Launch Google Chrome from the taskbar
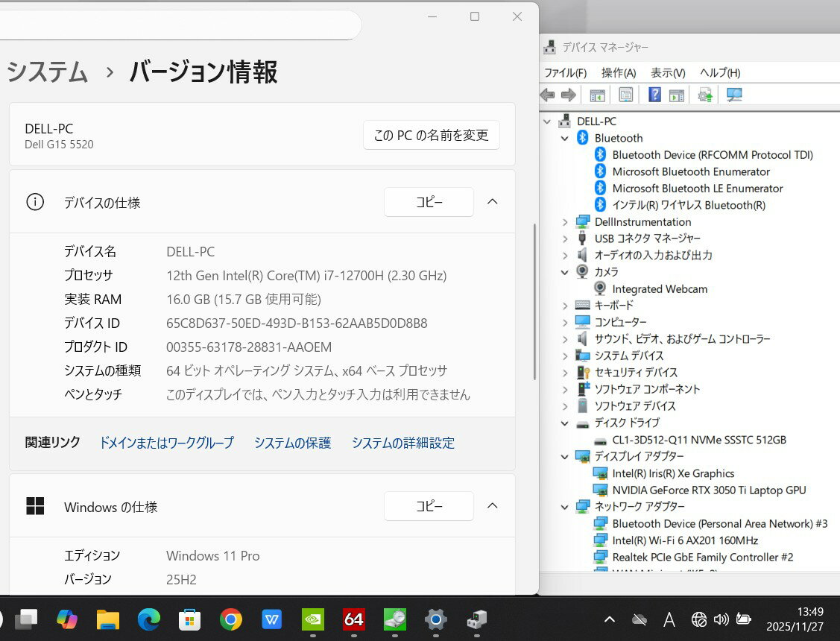840x641 pixels. [231, 619]
